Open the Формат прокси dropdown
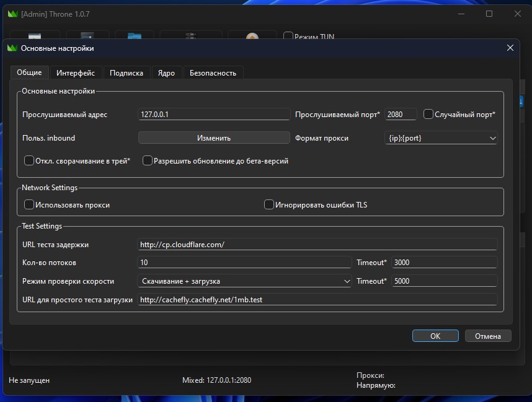Screen dimensions: 532x402 coord(441,138)
